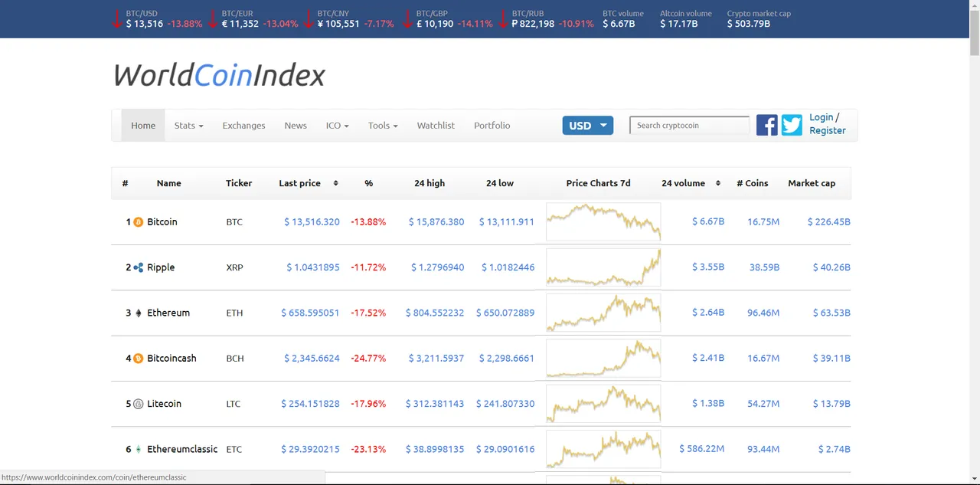Click the Market cap column header
This screenshot has height=485, width=980.
812,183
